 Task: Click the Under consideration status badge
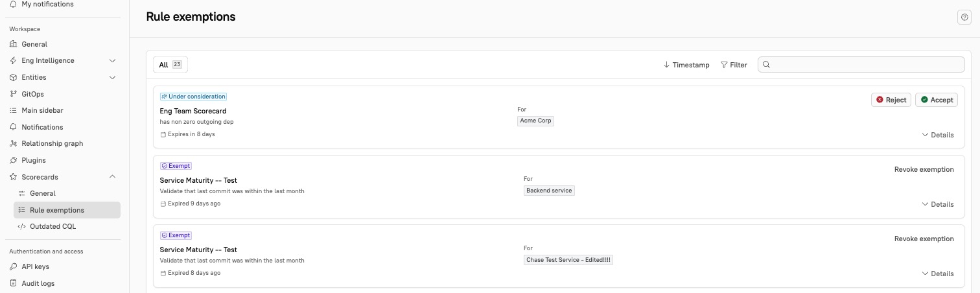pyautogui.click(x=193, y=97)
